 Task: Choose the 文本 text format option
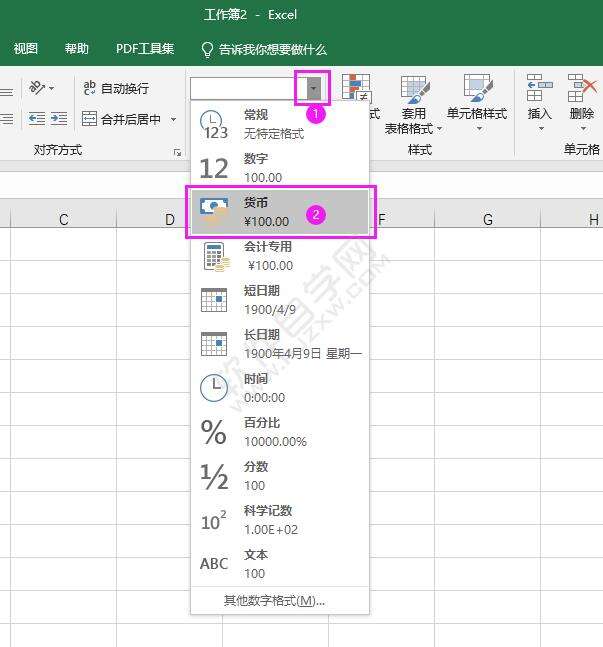[x=280, y=564]
